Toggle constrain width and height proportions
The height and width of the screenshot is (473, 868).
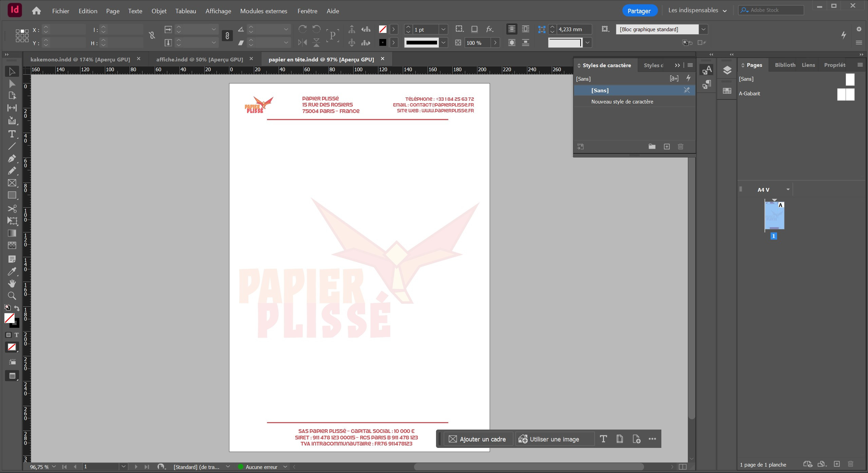(x=152, y=35)
